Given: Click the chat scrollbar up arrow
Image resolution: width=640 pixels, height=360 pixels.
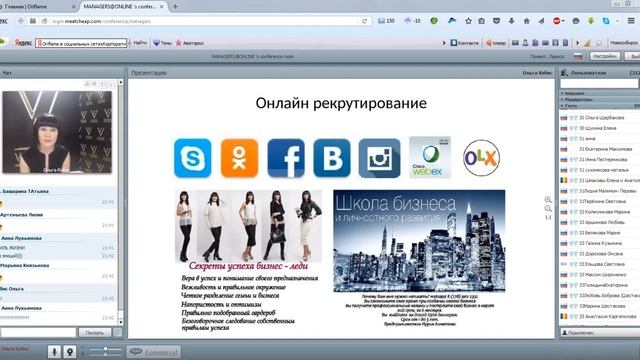Looking at the screenshot, I should click(x=120, y=82).
